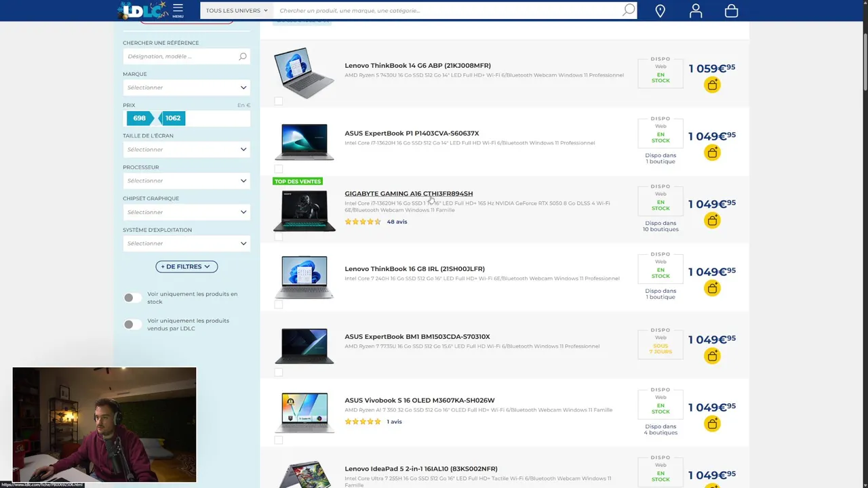Screen dimensions: 868x488
Task: Click the main product search field
Action: click(448, 10)
